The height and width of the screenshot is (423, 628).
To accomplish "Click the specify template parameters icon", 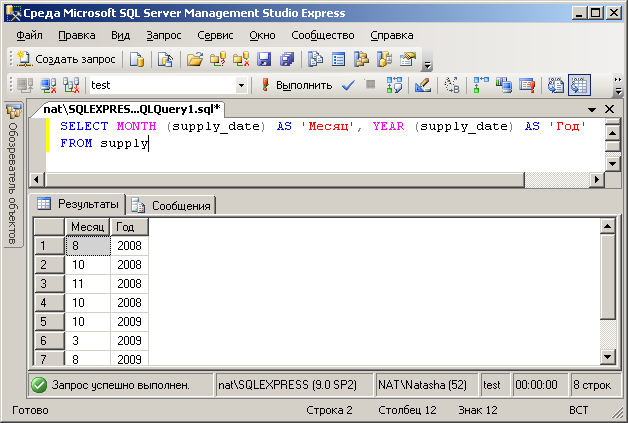I will [452, 85].
